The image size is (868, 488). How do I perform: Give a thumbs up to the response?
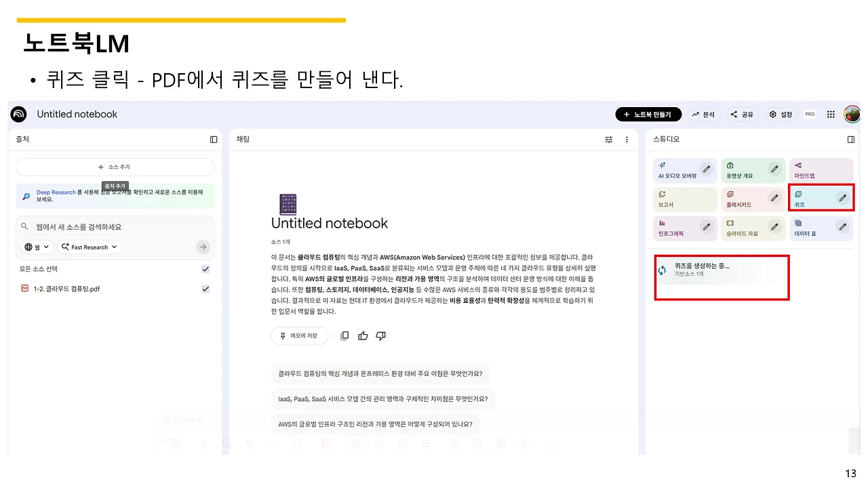(363, 335)
